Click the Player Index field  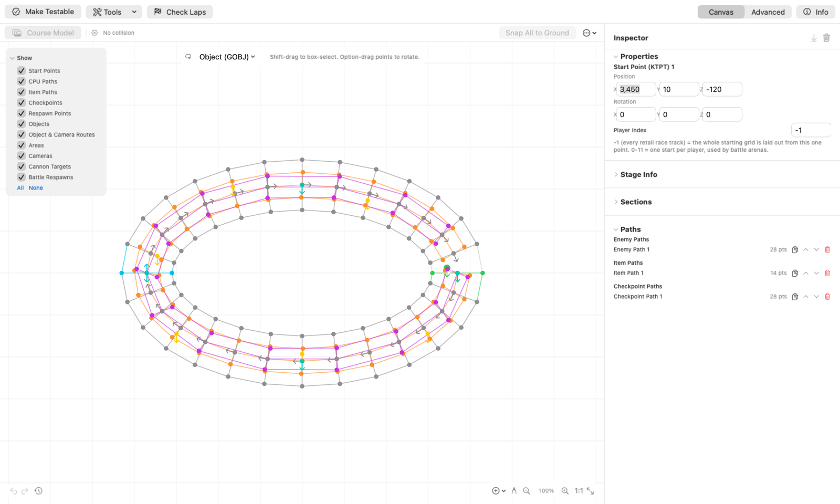coord(811,130)
